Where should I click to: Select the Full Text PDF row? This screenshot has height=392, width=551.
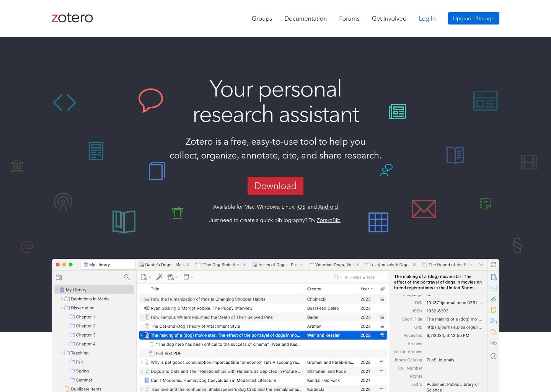[x=263, y=353]
